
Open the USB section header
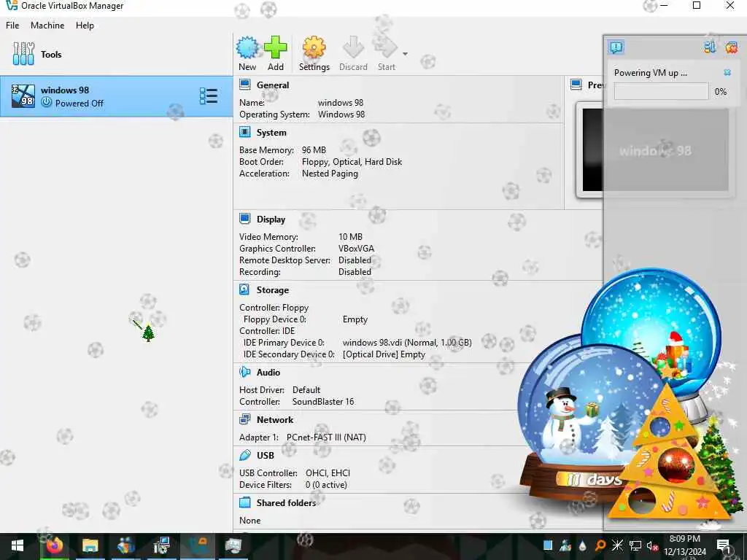[x=266, y=455]
